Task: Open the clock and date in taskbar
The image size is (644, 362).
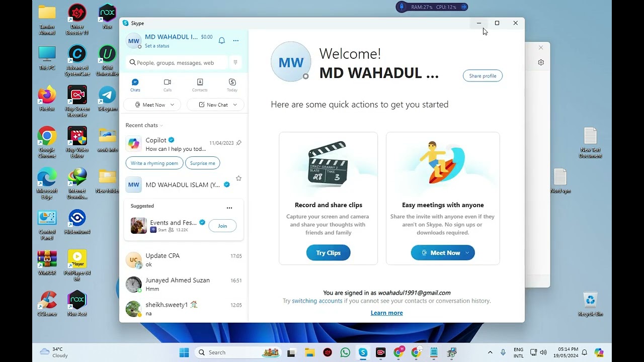Action: point(566,352)
